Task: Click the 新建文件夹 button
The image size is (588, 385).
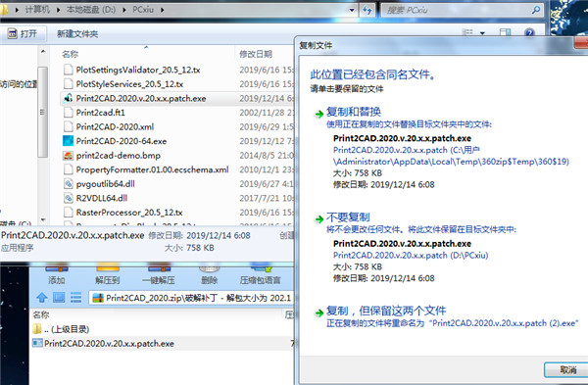Action: (x=77, y=33)
